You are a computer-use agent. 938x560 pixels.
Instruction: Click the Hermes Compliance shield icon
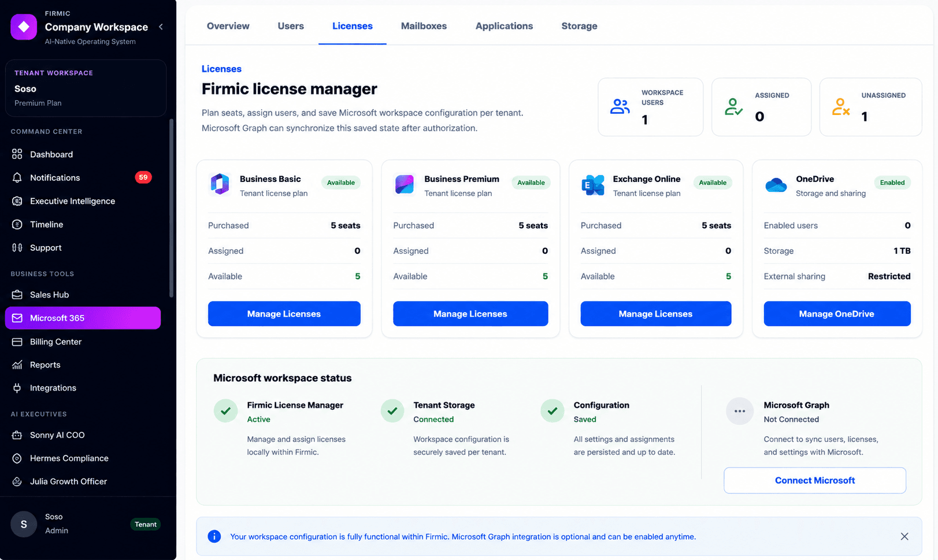coord(17,458)
